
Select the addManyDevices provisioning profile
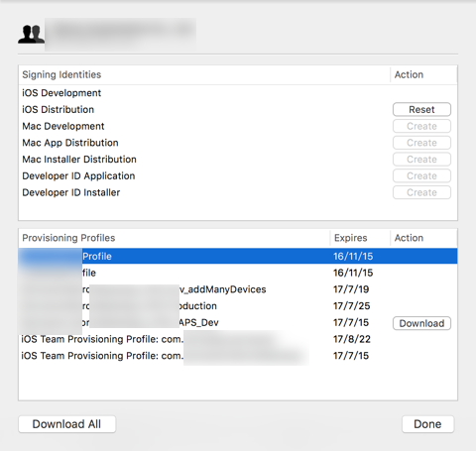coord(238,289)
